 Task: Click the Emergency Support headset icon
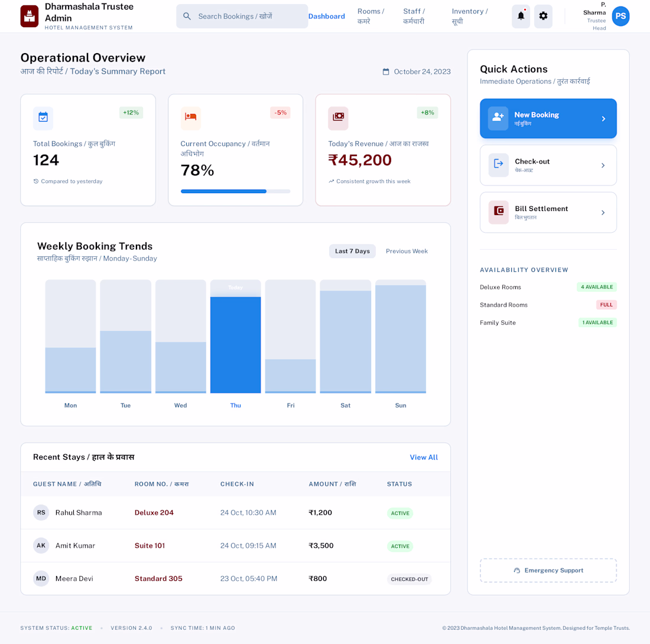click(x=517, y=570)
